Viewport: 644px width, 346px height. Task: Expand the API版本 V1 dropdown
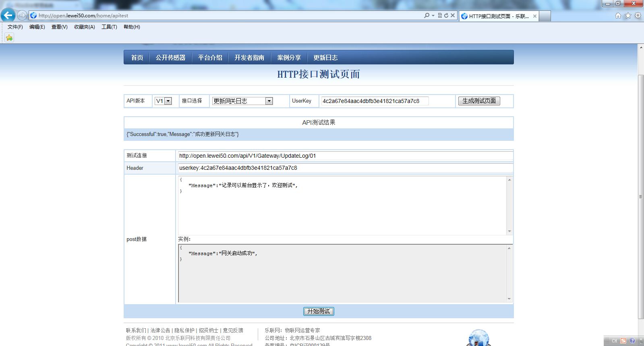[168, 101]
